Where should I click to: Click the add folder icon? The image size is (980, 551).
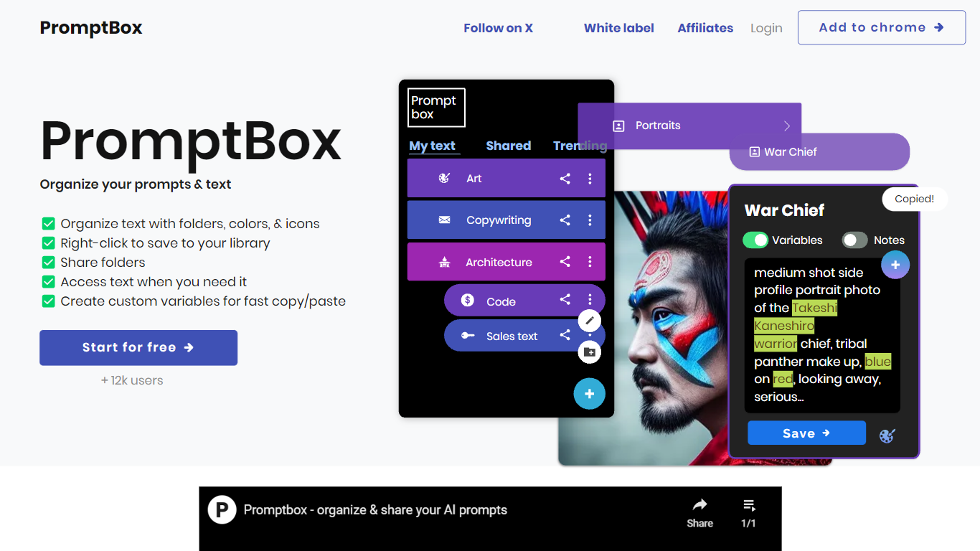click(x=590, y=352)
